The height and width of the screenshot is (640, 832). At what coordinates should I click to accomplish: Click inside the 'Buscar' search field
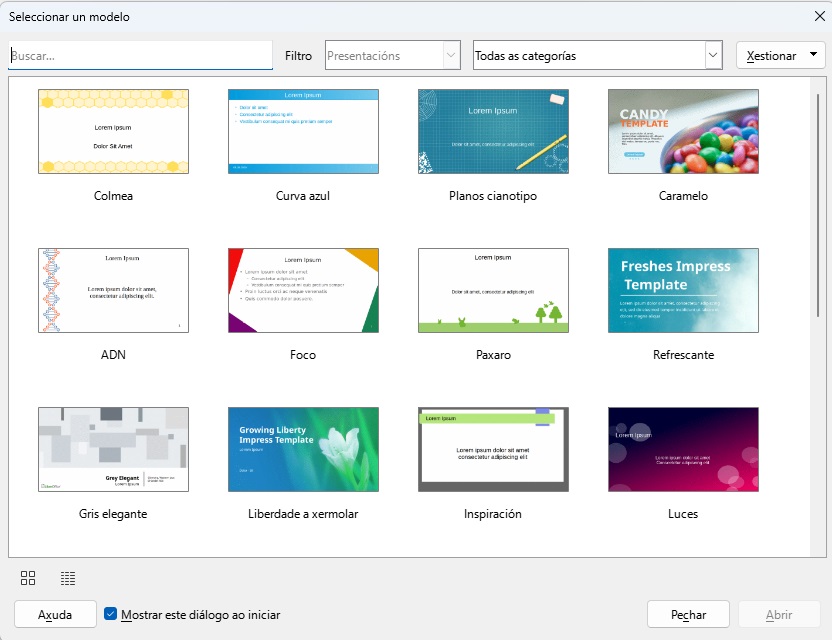click(x=140, y=55)
